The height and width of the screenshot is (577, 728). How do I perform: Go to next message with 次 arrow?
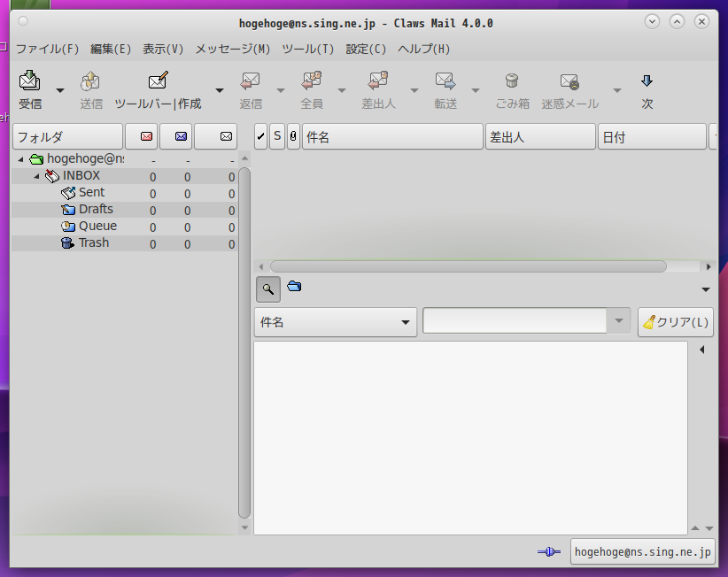click(647, 81)
